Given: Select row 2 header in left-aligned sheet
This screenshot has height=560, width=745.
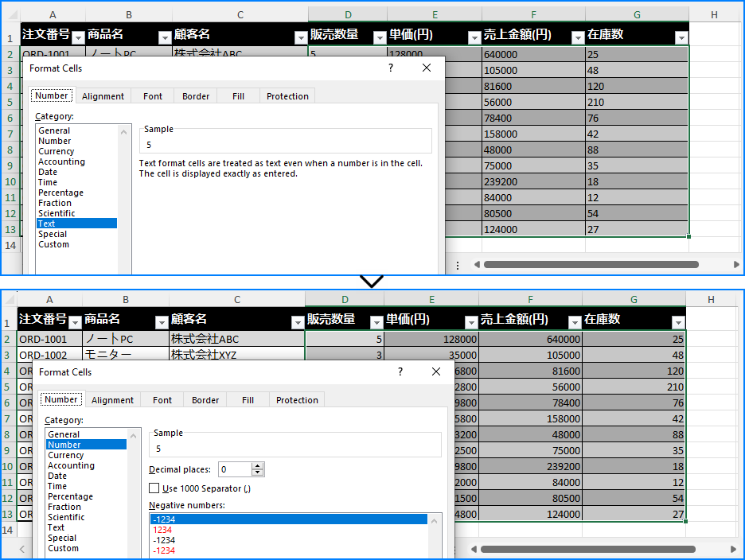Looking at the screenshot, I should click(10, 54).
